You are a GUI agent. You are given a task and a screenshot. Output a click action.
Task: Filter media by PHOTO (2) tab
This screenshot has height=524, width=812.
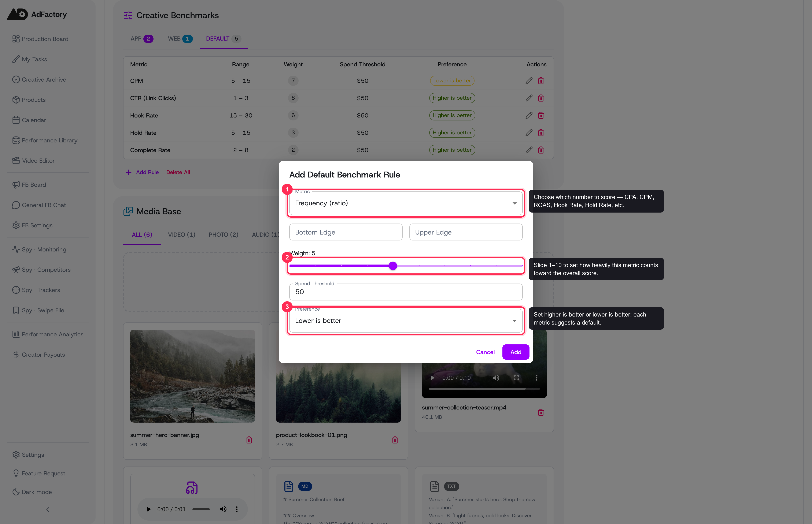tap(223, 235)
